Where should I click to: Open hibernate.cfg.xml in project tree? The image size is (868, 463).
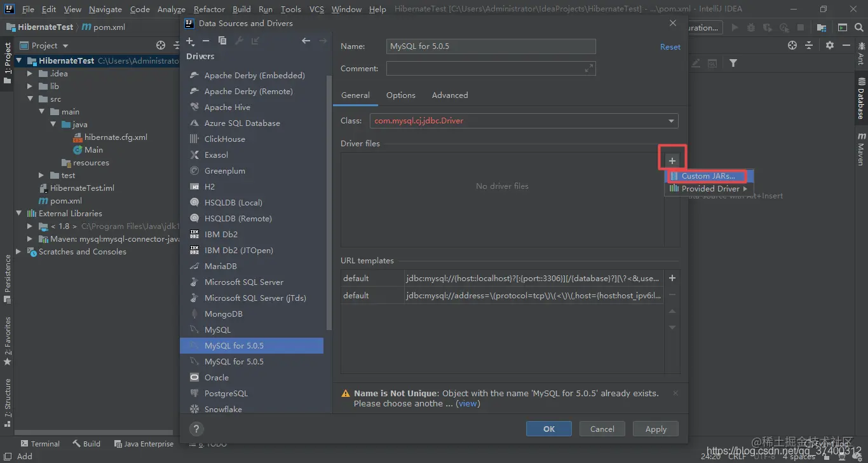[116, 137]
